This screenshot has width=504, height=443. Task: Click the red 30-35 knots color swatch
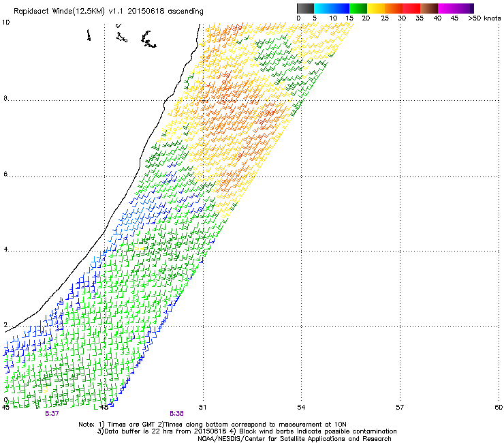(411, 8)
